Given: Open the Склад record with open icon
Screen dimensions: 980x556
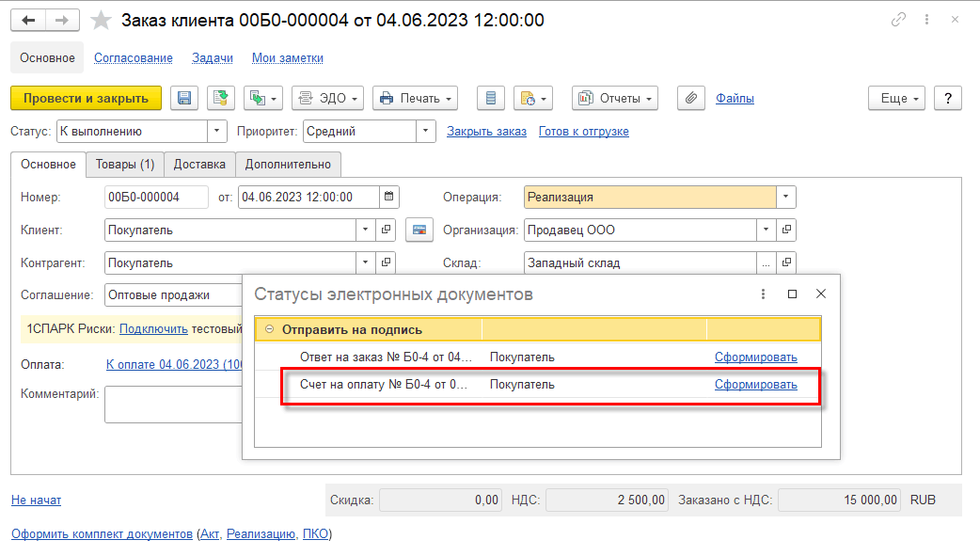Looking at the screenshot, I should pyautogui.click(x=786, y=262).
